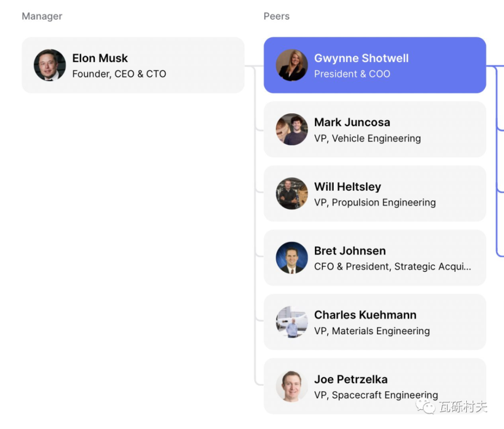Image resolution: width=504 pixels, height=429 pixels.
Task: Select the Gwynne Shotwell name text
Action: 361,58
